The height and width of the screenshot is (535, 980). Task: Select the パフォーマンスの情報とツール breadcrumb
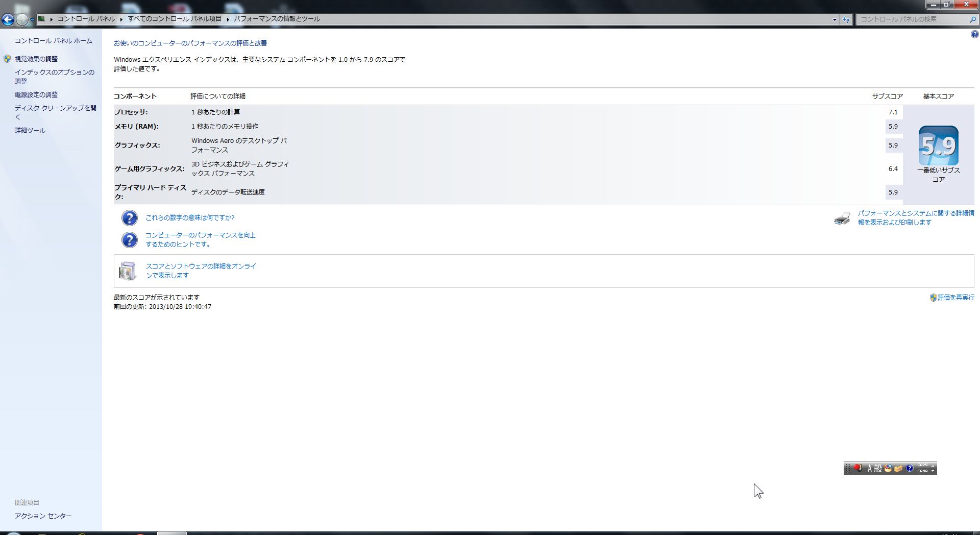[x=277, y=19]
